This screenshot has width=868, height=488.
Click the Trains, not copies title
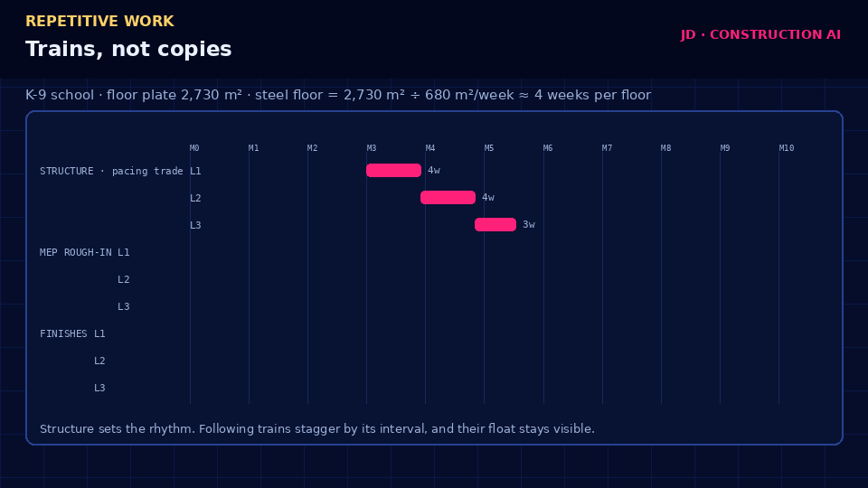pyautogui.click(x=128, y=49)
